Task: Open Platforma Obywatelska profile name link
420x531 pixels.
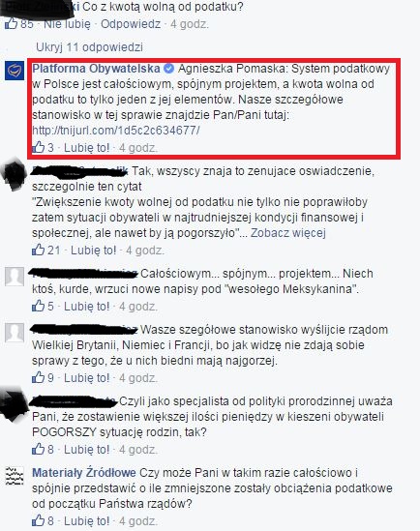Action: coord(96,69)
